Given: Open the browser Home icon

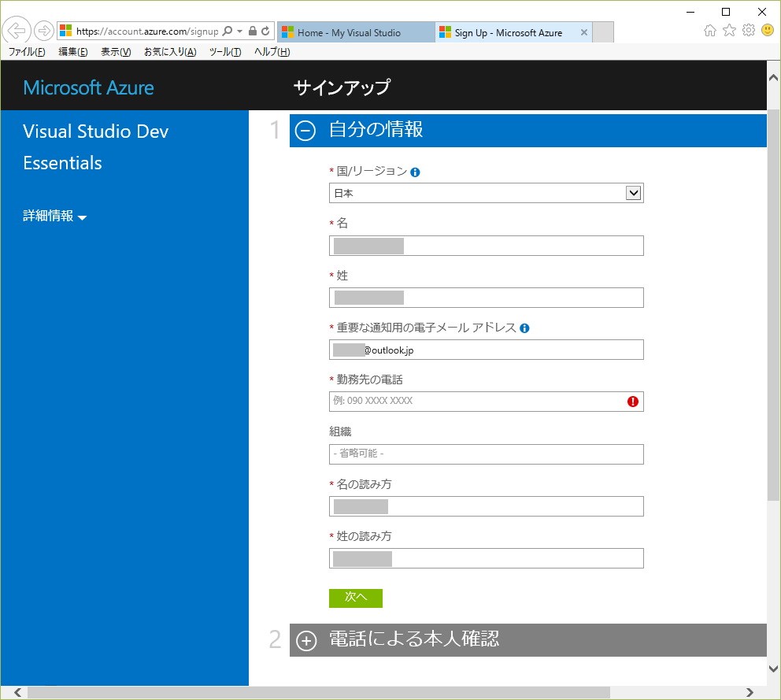Looking at the screenshot, I should (x=710, y=31).
